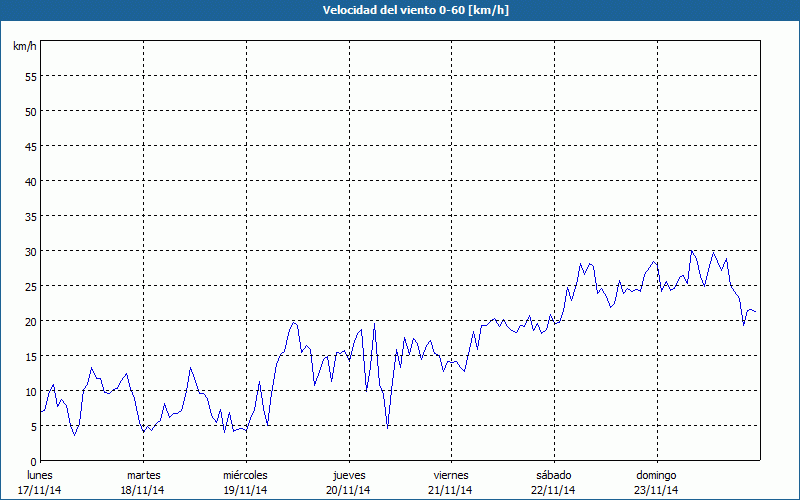Viewport: 800px width, 500px height.
Task: Pick the 20 y-axis value label
Action: point(30,321)
